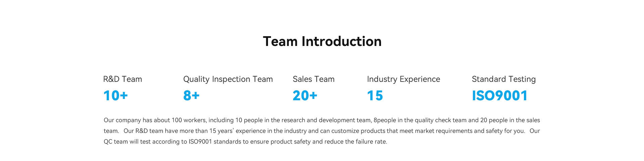This screenshot has height=161, width=644.
Task: Click the word Introduction in the title
Action: (x=341, y=42)
